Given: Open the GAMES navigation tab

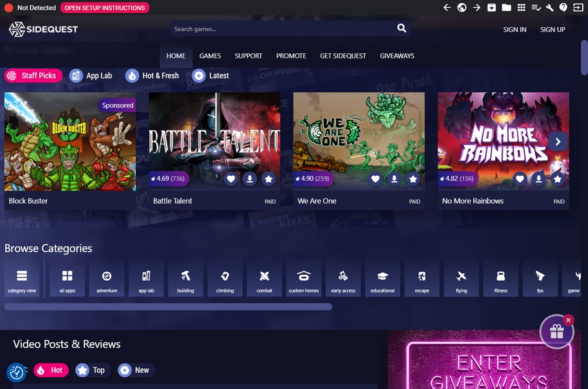Looking at the screenshot, I should [x=210, y=56].
